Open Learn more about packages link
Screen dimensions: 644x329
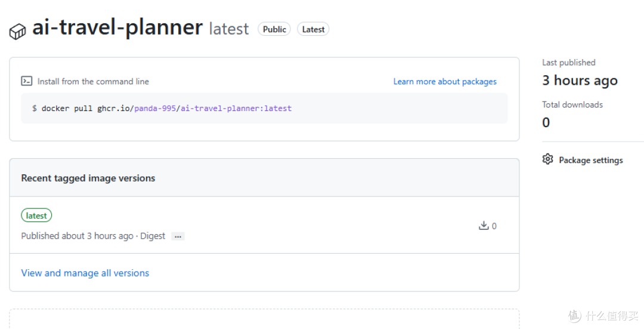pyautogui.click(x=445, y=81)
